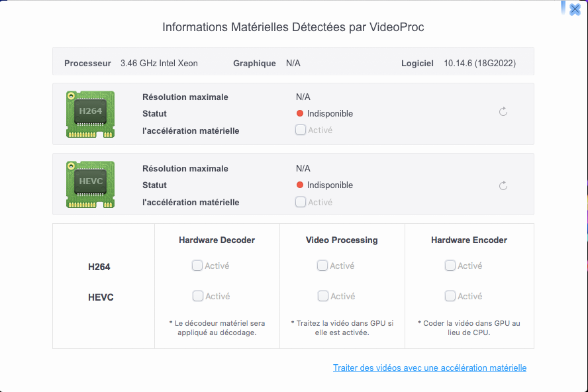
Task: Enable HEVC hardware acceleration checkbox
Action: (301, 202)
